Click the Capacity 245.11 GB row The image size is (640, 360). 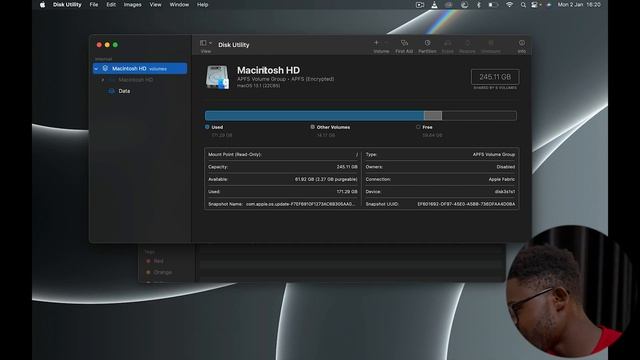click(x=283, y=167)
